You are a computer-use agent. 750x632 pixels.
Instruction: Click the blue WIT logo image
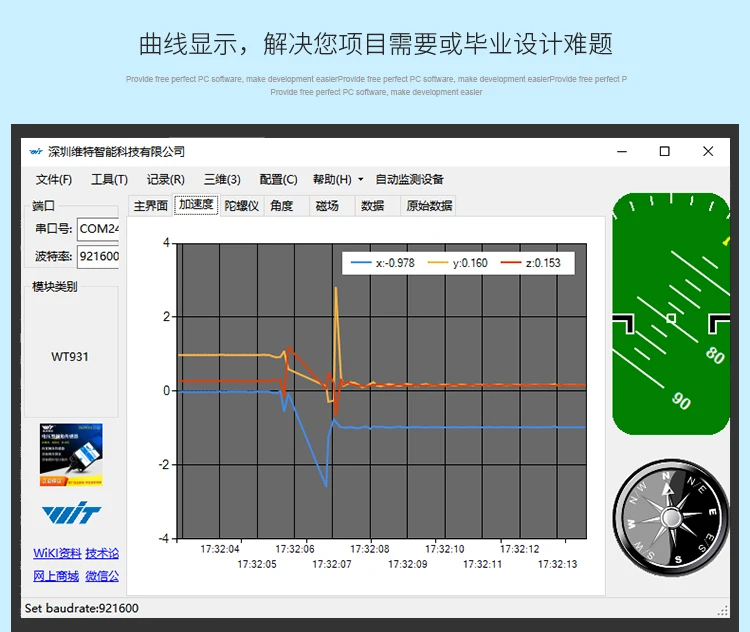[x=72, y=514]
